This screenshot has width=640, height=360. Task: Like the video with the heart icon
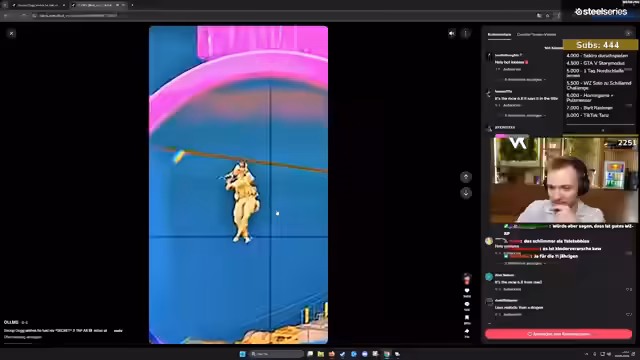[x=467, y=291]
